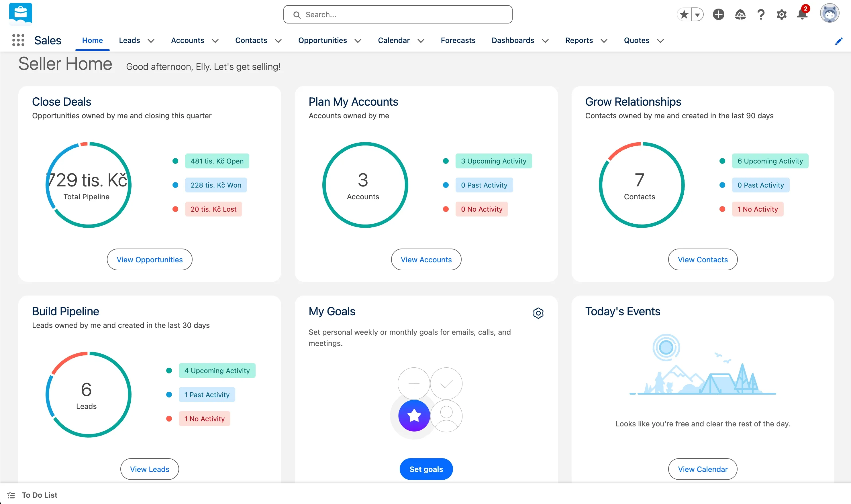Image resolution: width=851 pixels, height=504 pixels.
Task: Expand the Opportunities dropdown chevron
Action: (x=358, y=41)
